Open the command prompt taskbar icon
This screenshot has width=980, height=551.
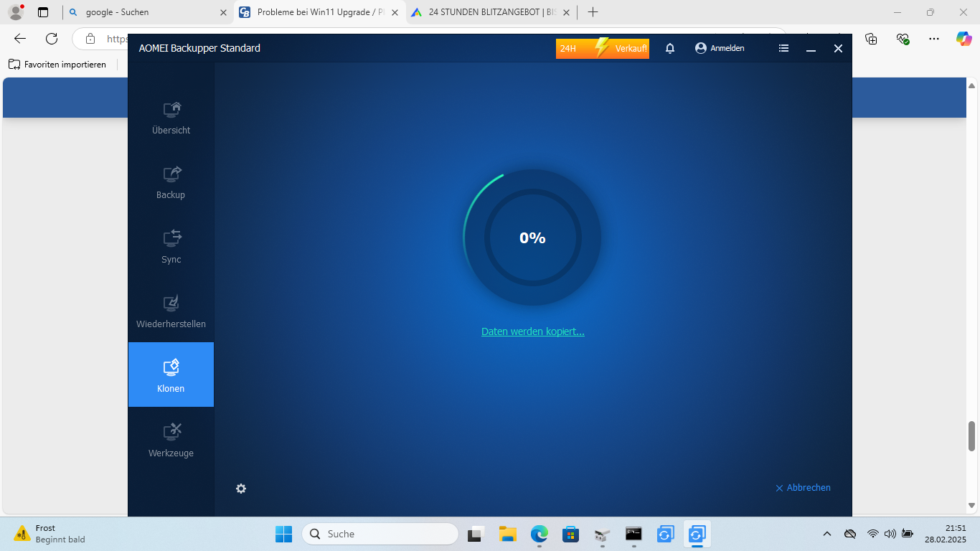(x=633, y=534)
